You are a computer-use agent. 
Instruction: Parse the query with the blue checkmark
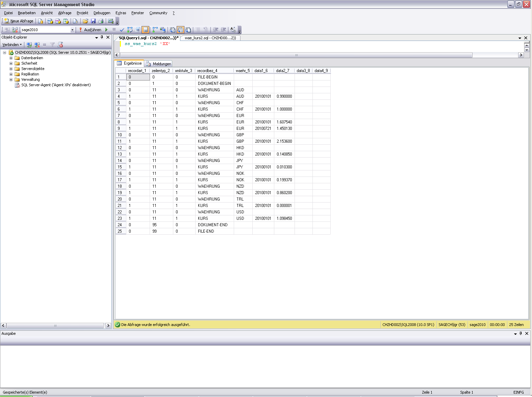coord(122,30)
